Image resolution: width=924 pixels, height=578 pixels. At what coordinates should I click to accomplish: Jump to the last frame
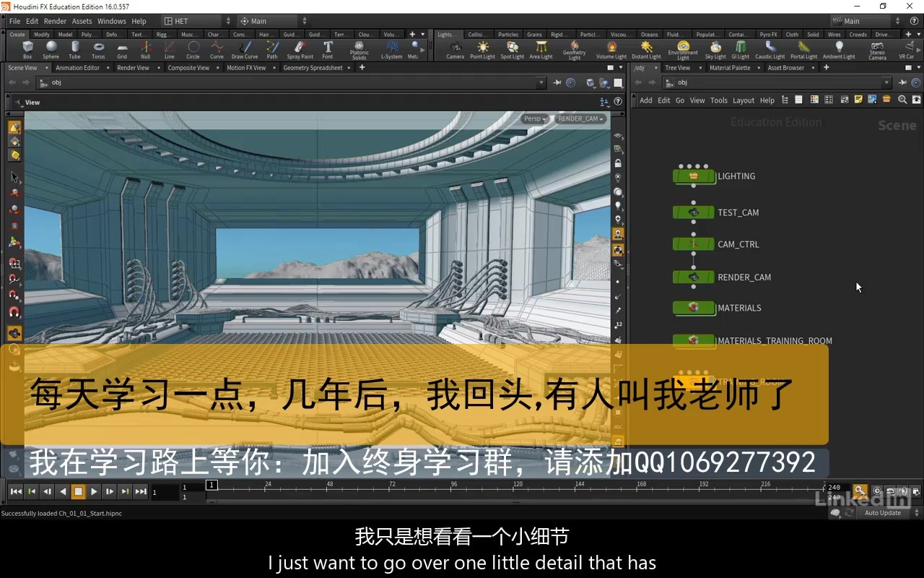[141, 491]
